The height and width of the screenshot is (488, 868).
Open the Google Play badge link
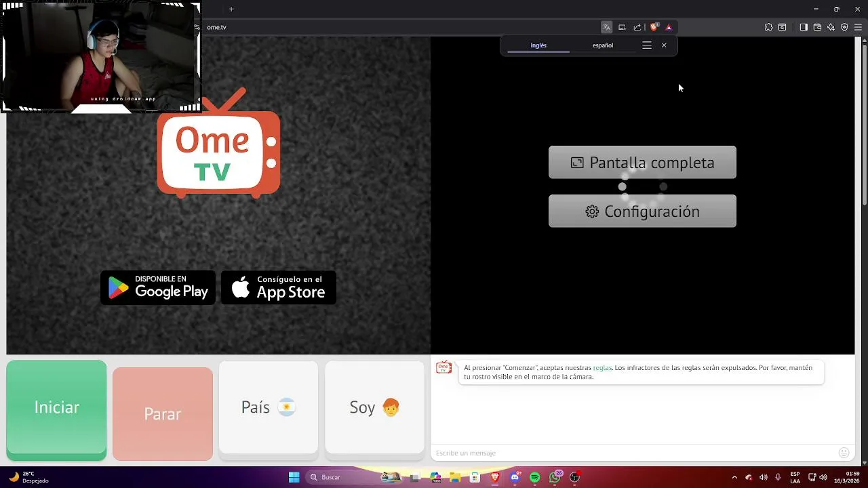tap(158, 287)
